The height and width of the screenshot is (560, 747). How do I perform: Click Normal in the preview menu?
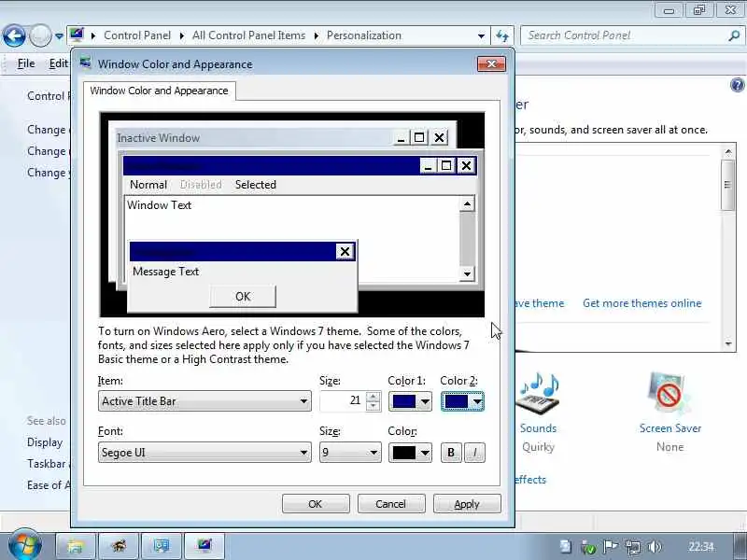(x=148, y=185)
